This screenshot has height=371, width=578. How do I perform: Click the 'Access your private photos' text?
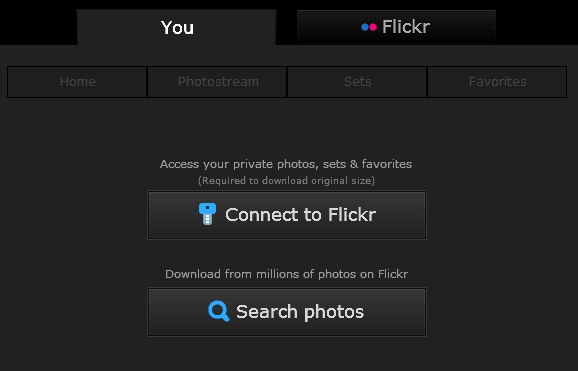tap(286, 164)
